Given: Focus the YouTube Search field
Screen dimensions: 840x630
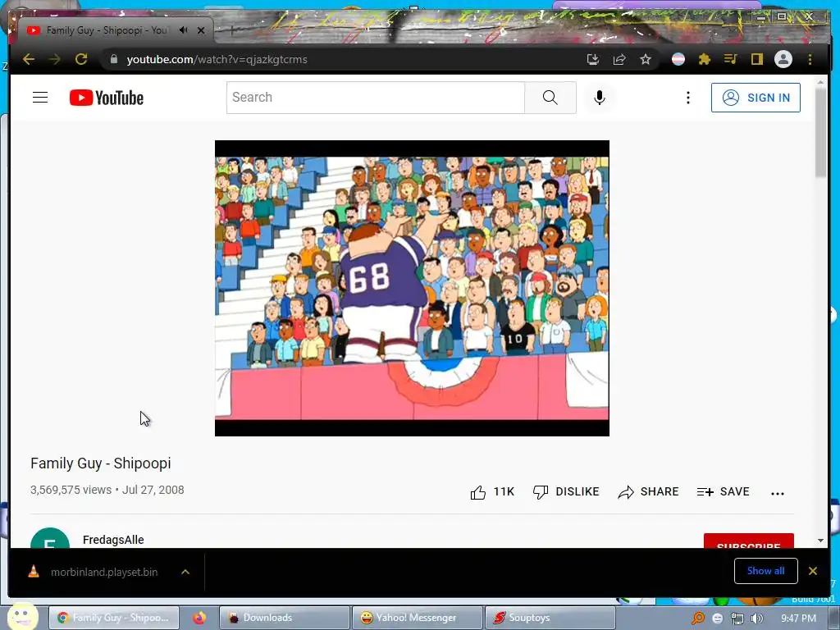Looking at the screenshot, I should point(376,98).
